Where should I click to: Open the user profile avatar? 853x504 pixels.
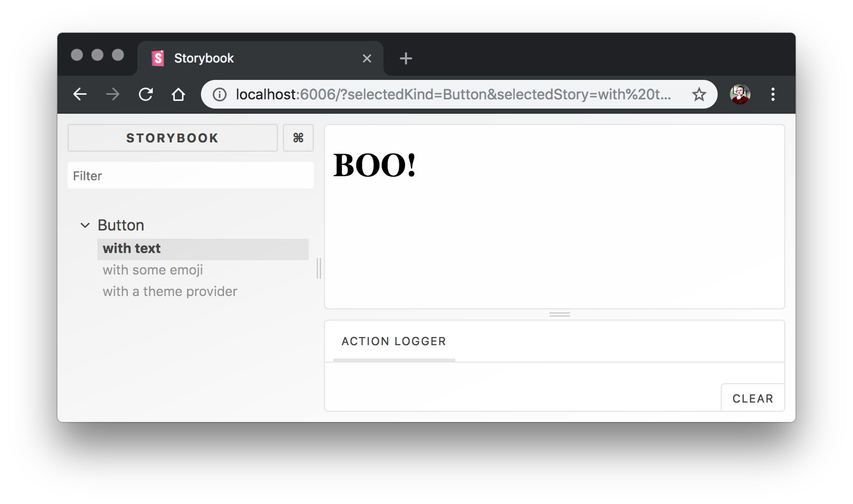740,94
